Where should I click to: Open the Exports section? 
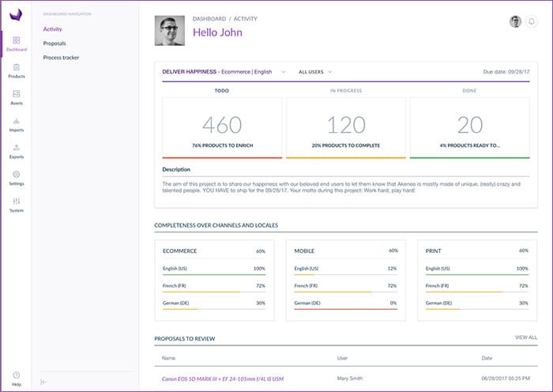point(16,151)
